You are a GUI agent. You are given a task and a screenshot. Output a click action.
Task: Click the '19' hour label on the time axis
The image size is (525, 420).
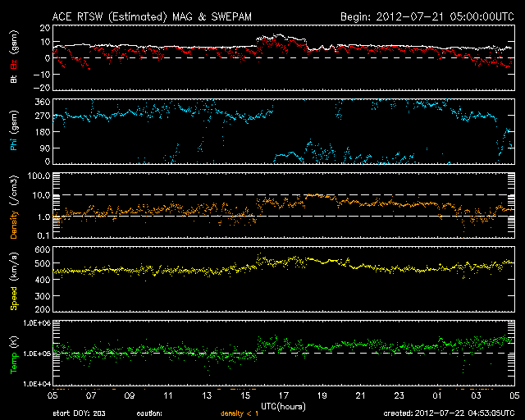pos(322,396)
